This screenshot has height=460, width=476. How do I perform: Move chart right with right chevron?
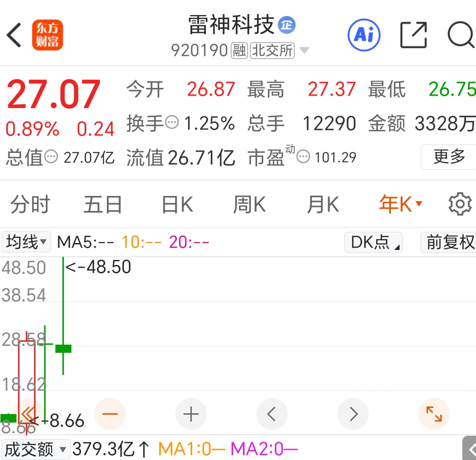pos(353,414)
